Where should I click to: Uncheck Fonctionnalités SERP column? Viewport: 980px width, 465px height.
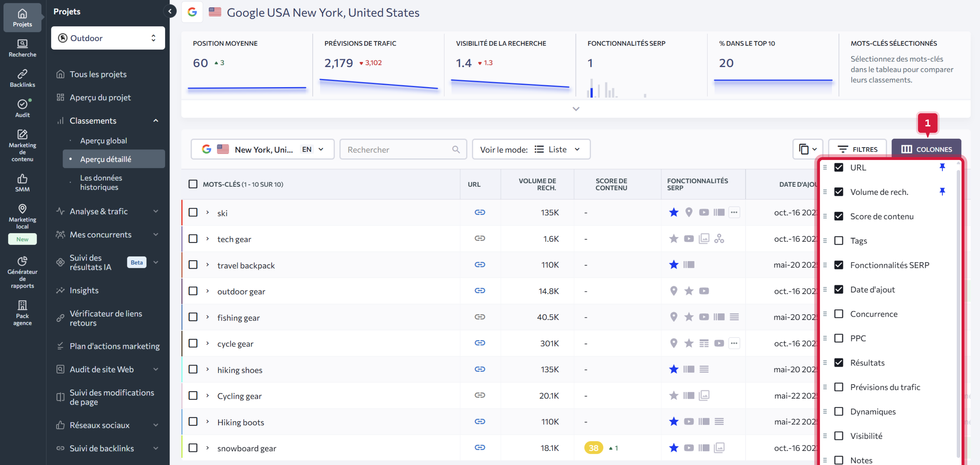pos(838,265)
